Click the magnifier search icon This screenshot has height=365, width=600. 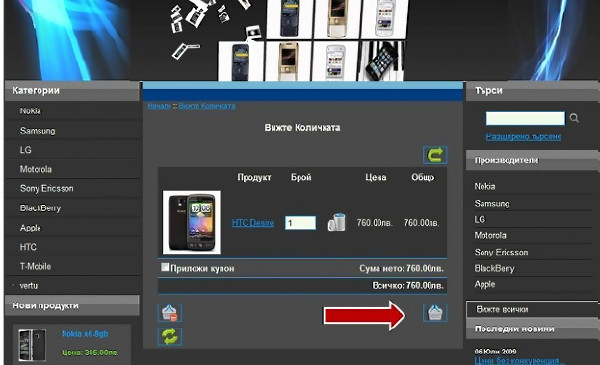point(574,118)
